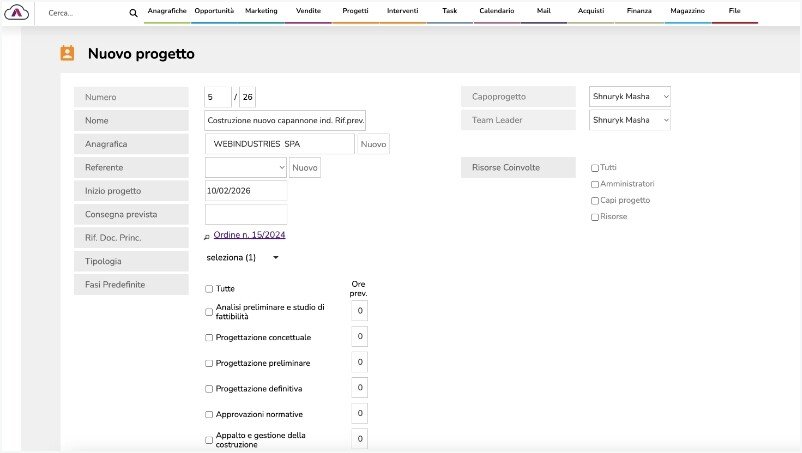Click the search magnifier icon
The image size is (802, 453).
coord(134,13)
